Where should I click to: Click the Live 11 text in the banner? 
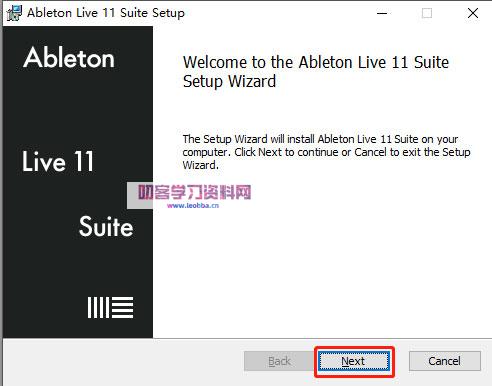click(58, 161)
